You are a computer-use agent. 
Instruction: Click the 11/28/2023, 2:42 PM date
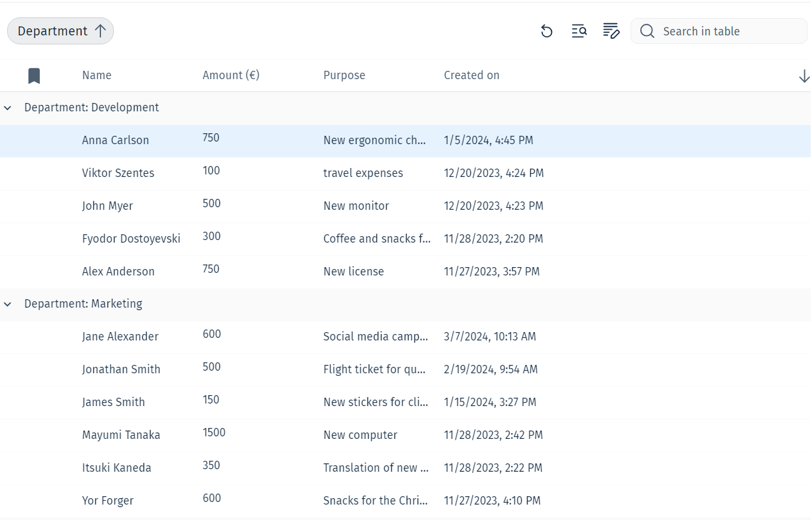click(x=494, y=435)
